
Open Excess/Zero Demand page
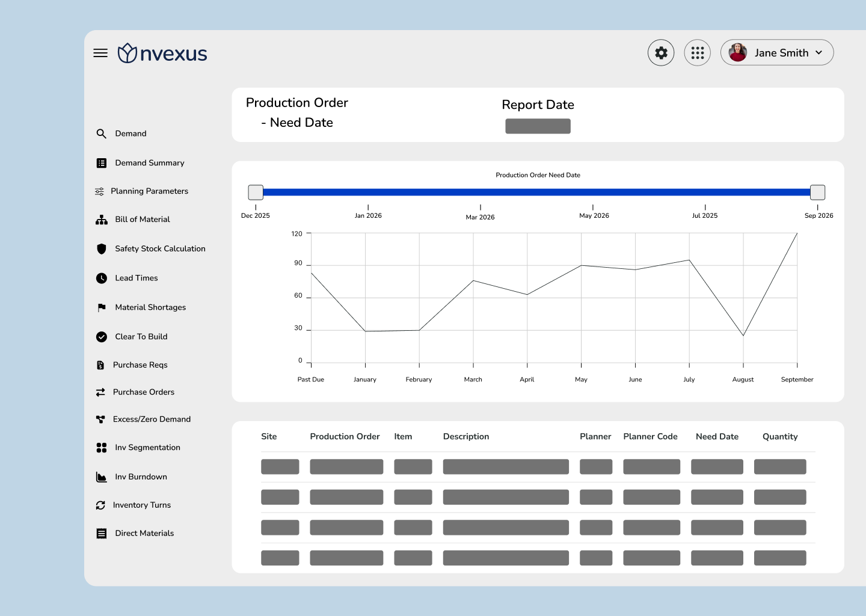[x=152, y=419]
